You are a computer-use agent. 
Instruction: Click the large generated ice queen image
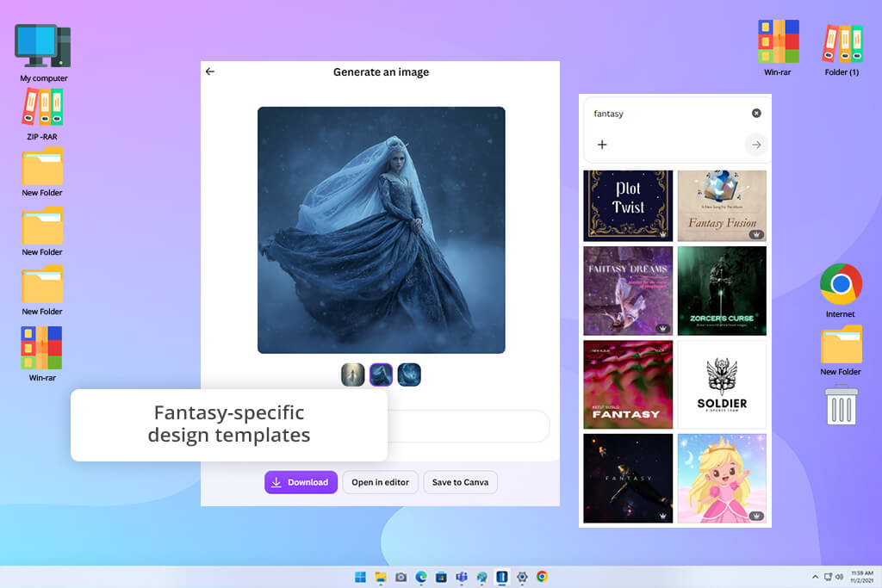click(381, 230)
